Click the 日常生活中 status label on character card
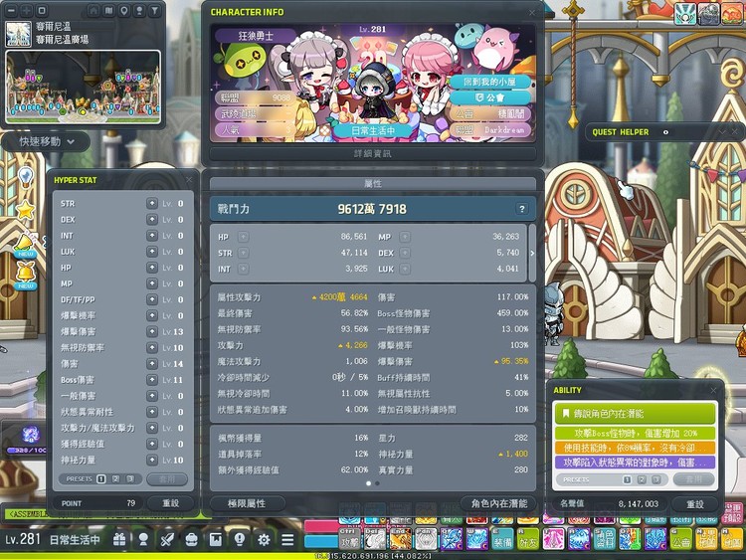Image resolution: width=746 pixels, height=560 pixels. tap(373, 130)
